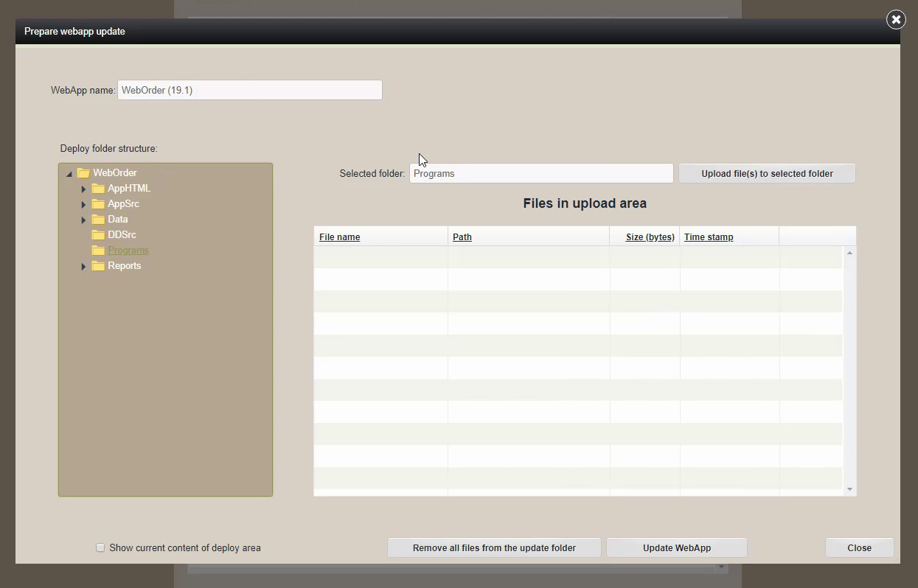Collapse the WebOrder tree node
This screenshot has height=588, width=918.
(69, 174)
